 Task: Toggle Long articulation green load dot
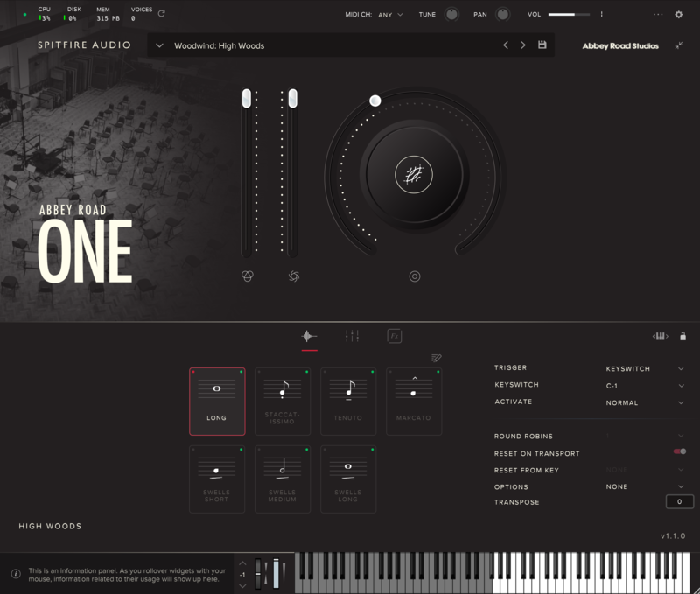click(x=241, y=372)
